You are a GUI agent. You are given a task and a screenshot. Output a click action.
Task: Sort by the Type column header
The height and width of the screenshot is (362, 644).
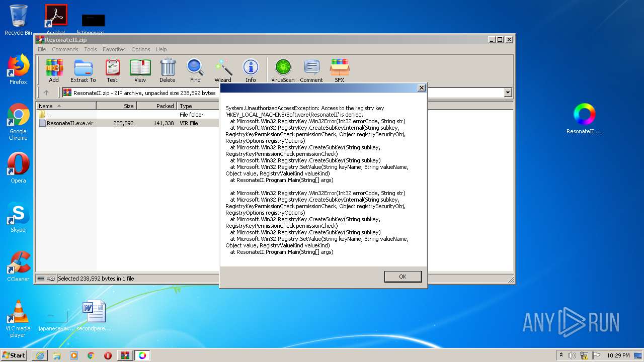click(198, 106)
